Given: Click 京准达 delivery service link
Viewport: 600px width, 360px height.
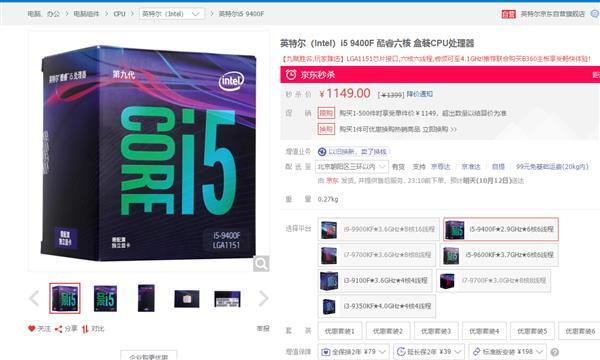Looking at the screenshot, I should coord(471,167).
